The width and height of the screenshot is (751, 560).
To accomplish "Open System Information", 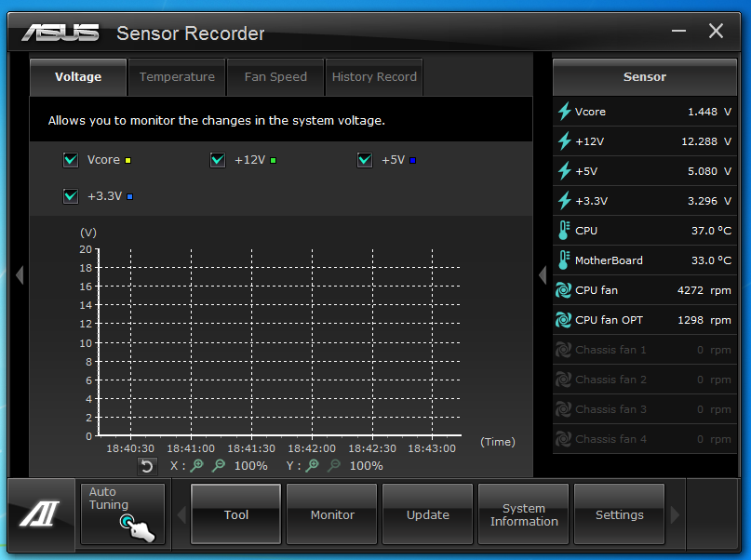I will [524, 514].
